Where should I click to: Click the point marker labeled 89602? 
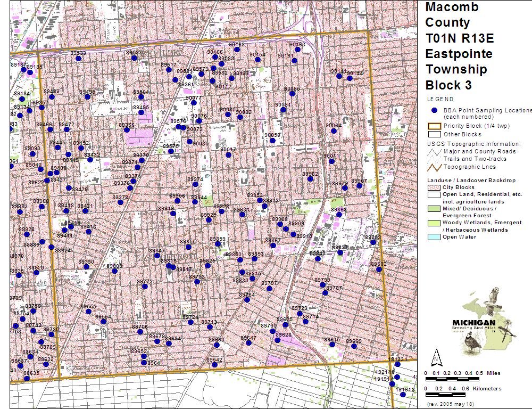pyautogui.click(x=379, y=269)
